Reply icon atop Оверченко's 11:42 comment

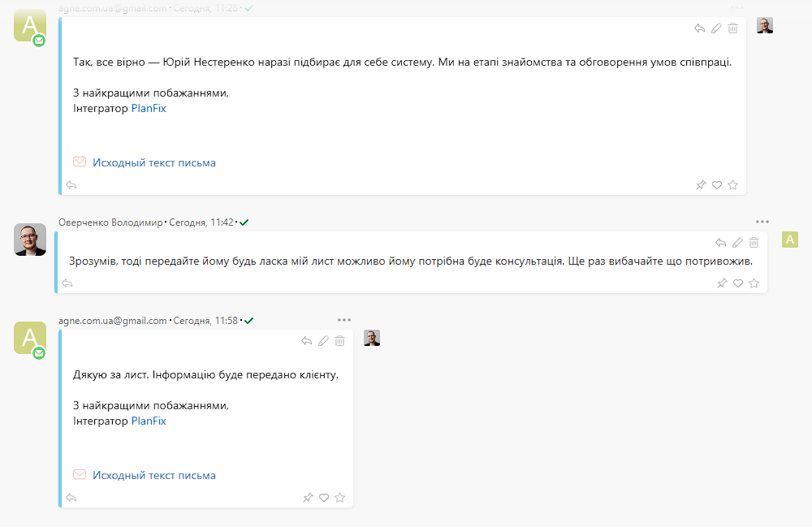point(721,242)
